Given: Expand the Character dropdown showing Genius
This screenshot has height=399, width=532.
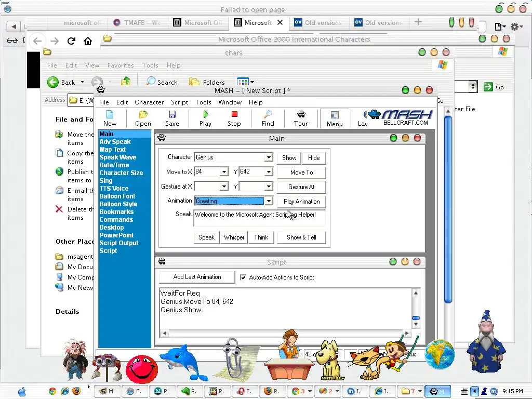Looking at the screenshot, I should [269, 157].
